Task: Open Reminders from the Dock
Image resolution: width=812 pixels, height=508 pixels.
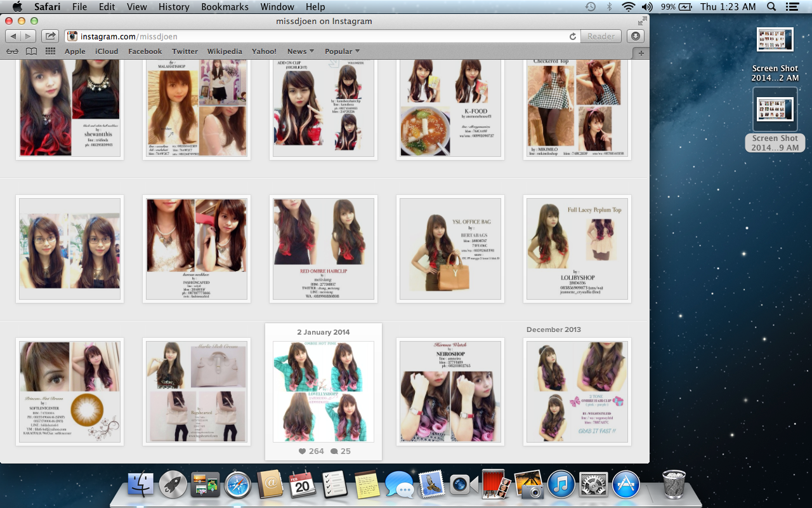Action: click(x=334, y=485)
